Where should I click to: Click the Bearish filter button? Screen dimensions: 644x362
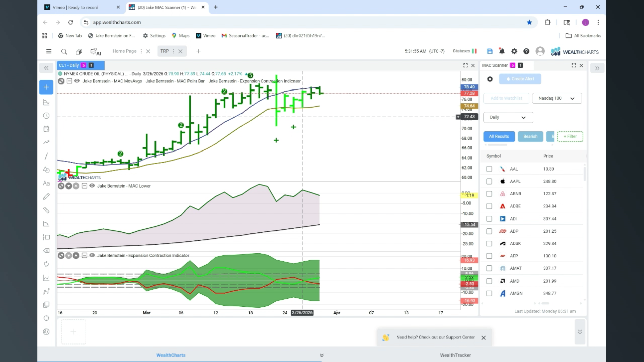(530, 136)
